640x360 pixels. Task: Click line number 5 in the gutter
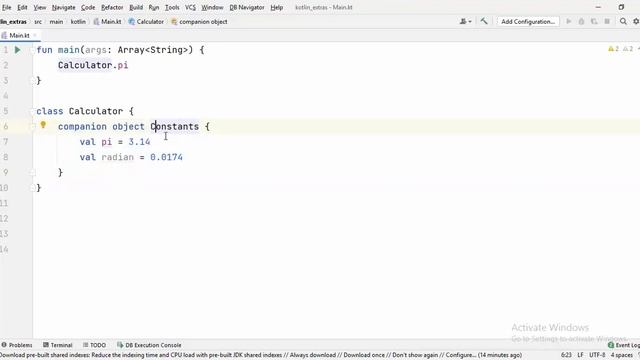[5, 111]
